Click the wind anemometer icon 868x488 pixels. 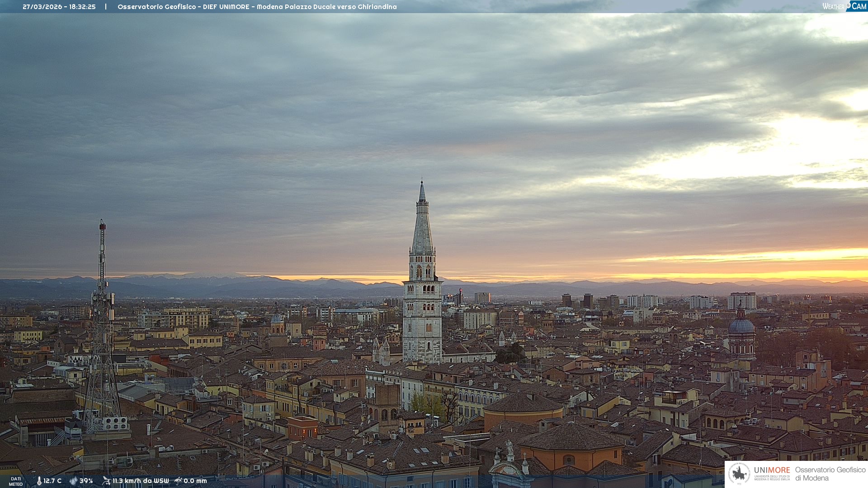[106, 481]
